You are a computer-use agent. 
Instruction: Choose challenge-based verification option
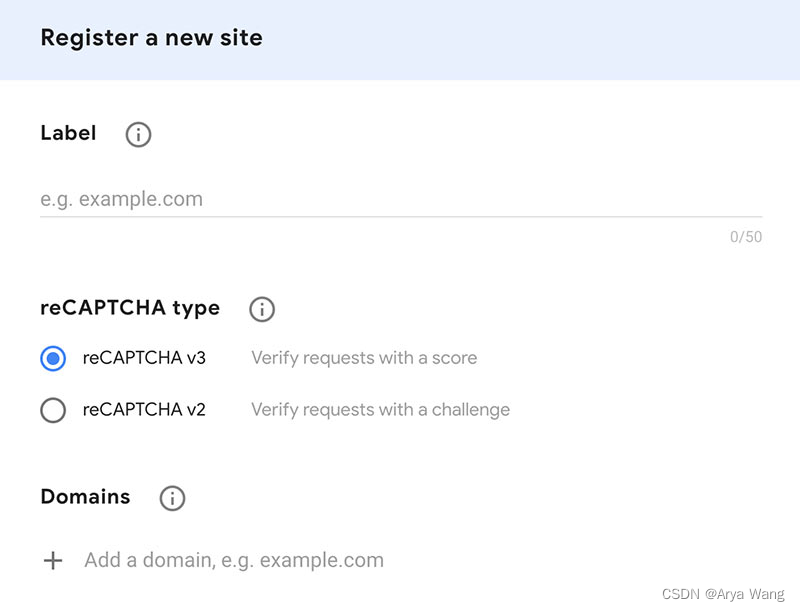tap(53, 410)
